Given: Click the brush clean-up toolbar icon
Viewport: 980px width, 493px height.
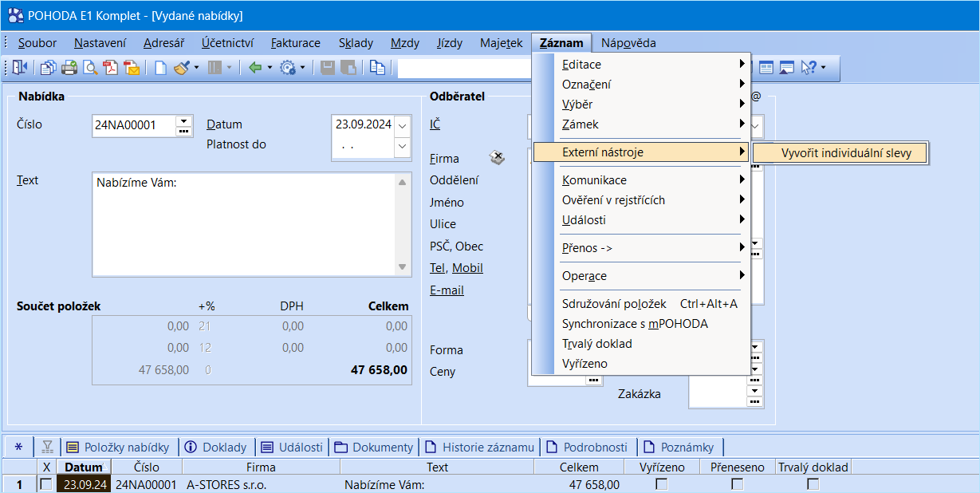Looking at the screenshot, I should point(181,69).
